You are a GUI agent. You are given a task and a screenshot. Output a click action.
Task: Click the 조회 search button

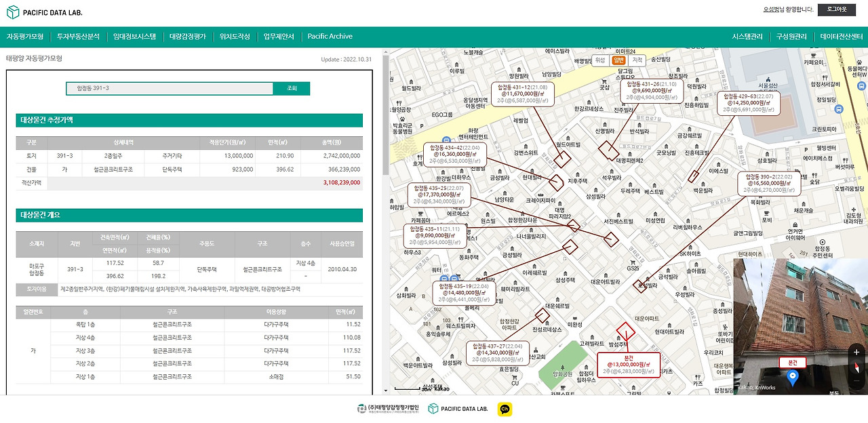pos(292,88)
